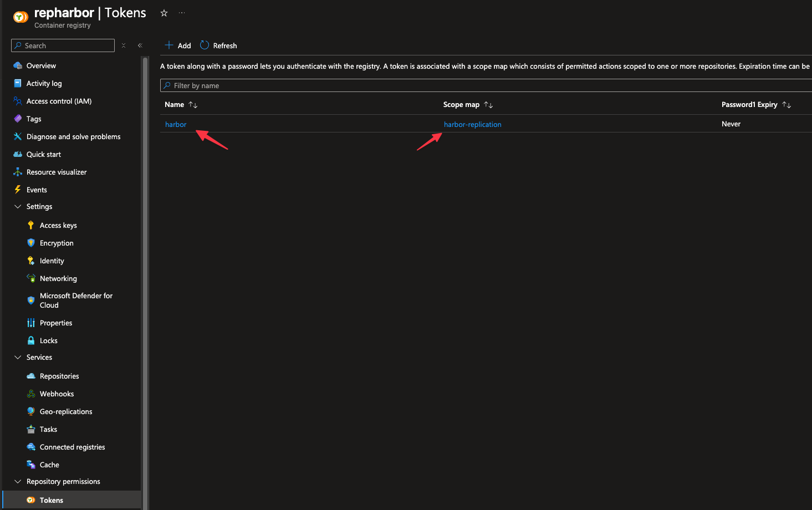Click the Networking icon
Screen dimensions: 812x510
point(31,278)
